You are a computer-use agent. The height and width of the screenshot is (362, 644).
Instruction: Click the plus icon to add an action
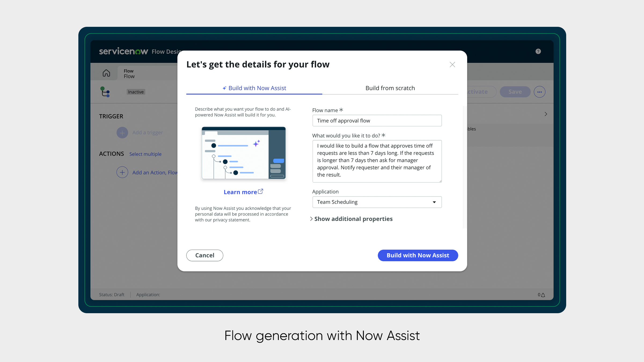point(122,172)
